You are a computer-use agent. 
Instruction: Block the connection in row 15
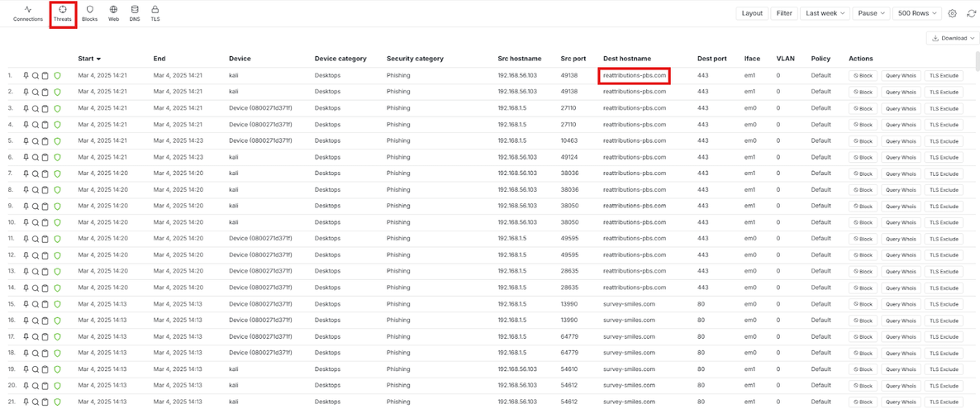pos(863,304)
